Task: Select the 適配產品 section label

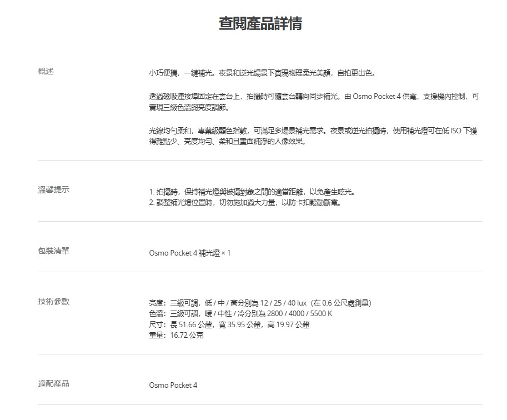Action: tap(53, 383)
